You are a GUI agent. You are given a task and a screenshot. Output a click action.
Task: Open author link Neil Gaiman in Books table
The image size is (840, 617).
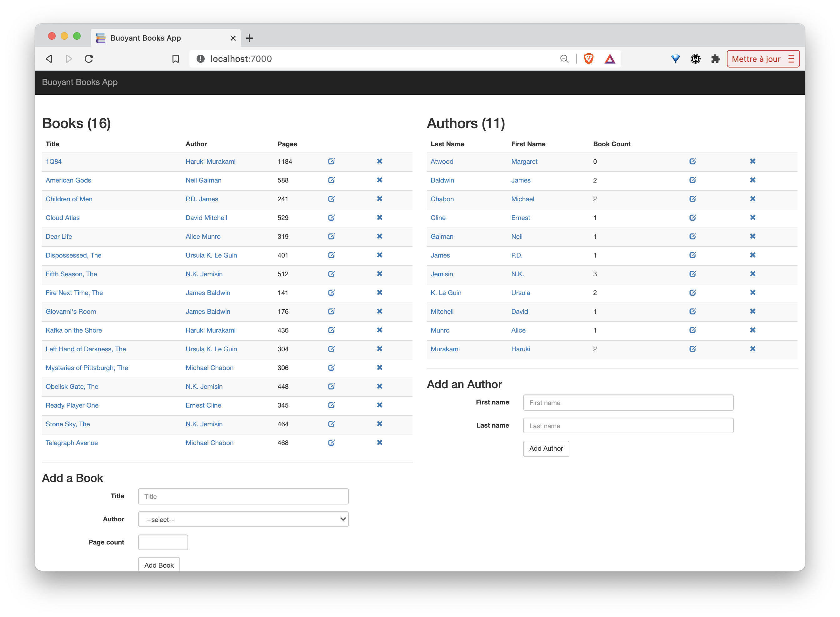click(203, 180)
